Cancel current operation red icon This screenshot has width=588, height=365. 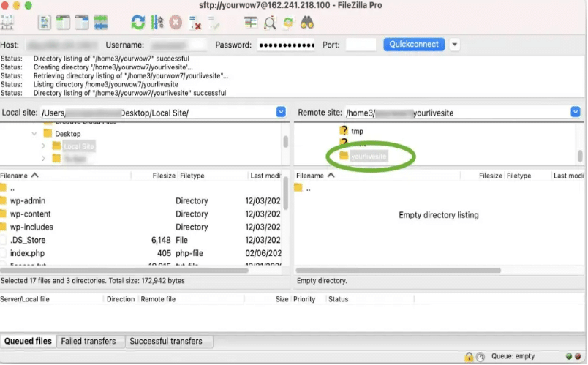point(176,23)
